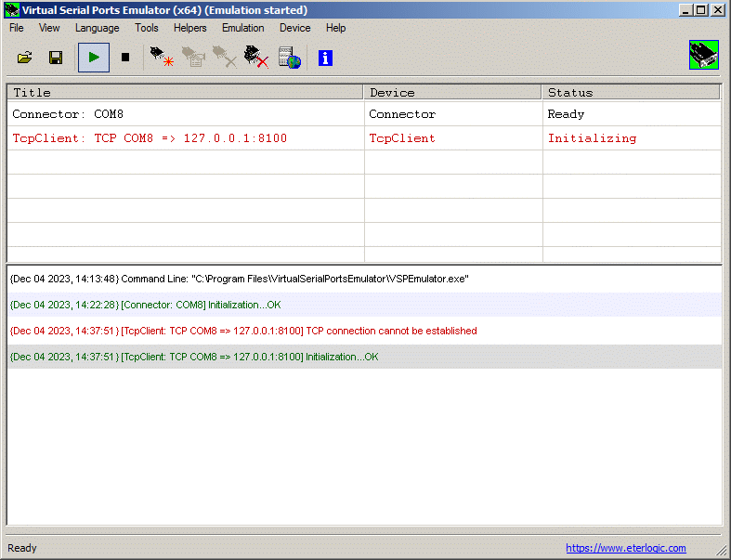Click the Delete all devices icon
731x560 pixels.
[255, 58]
